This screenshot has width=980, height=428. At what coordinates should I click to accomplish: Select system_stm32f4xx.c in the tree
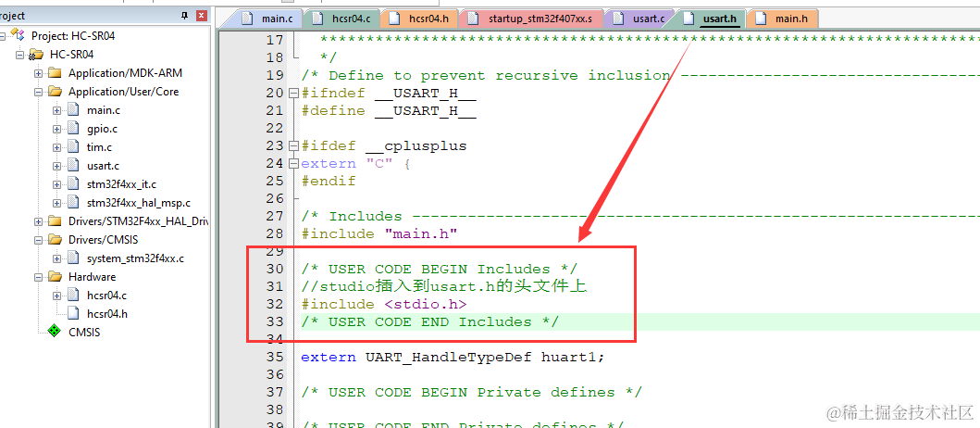coord(136,258)
